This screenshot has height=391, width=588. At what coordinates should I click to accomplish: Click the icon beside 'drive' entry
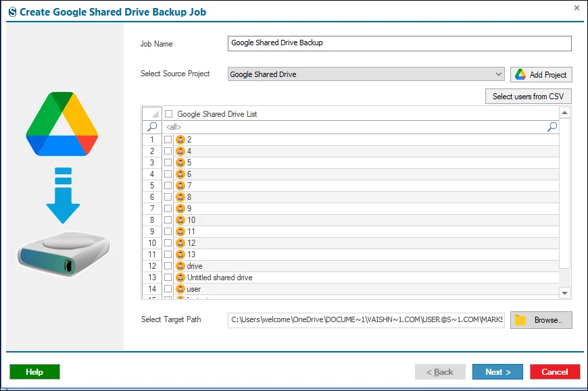[180, 266]
